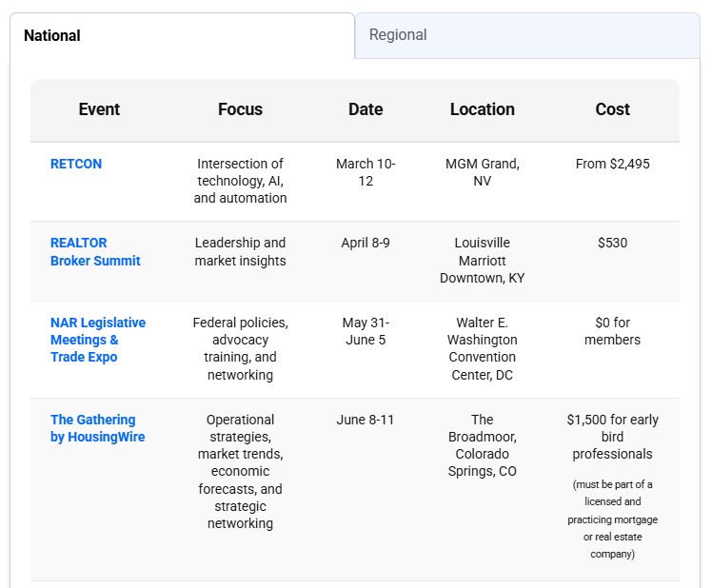Select the licensed company requirement note

pyautogui.click(x=613, y=519)
